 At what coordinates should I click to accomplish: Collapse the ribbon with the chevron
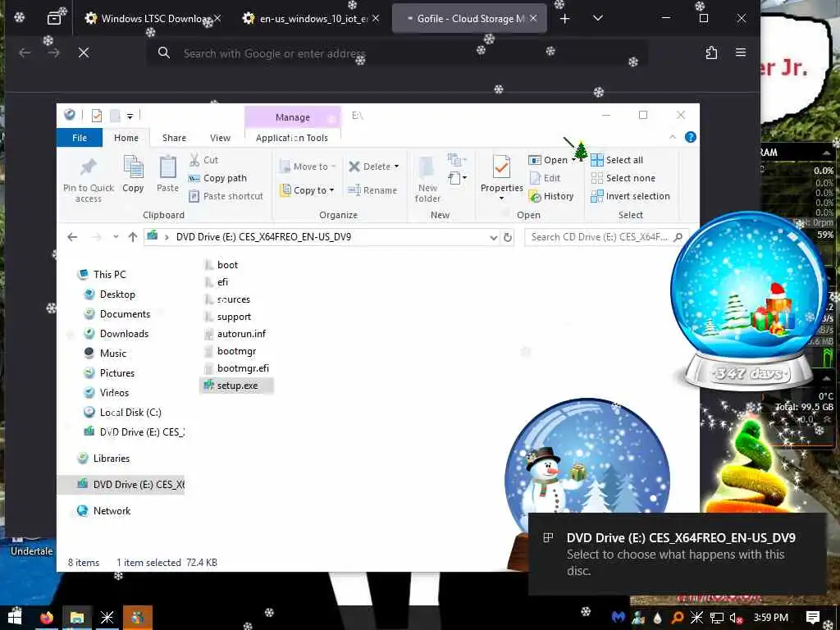pyautogui.click(x=673, y=137)
